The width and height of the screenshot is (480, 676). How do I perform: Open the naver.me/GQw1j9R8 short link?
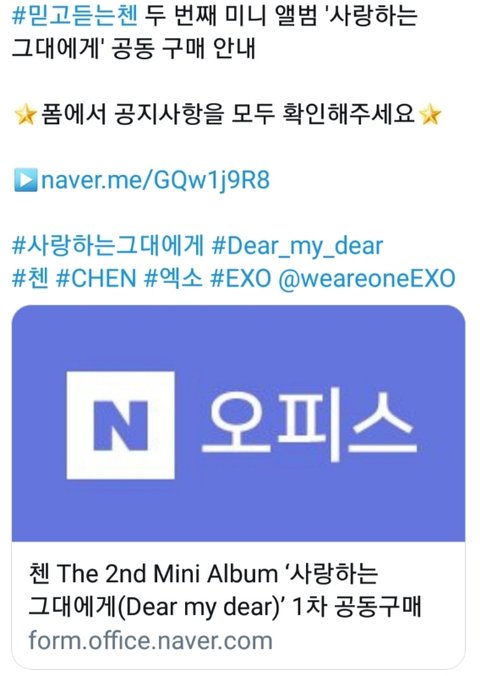155,180
